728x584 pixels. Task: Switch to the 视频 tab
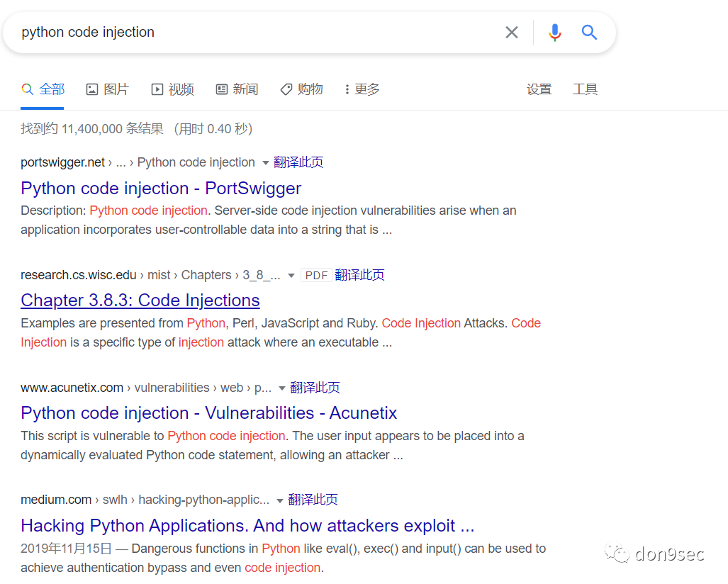[x=172, y=89]
